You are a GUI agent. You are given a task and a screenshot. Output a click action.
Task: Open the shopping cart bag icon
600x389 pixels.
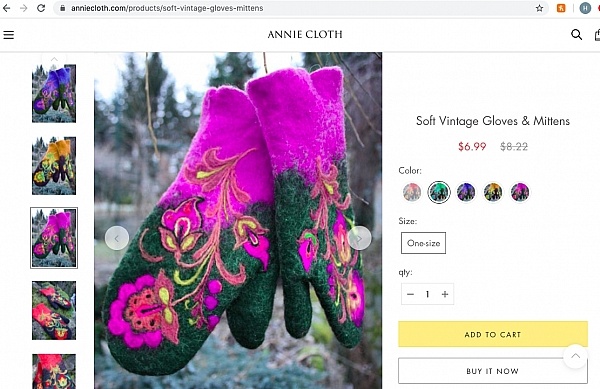(597, 35)
